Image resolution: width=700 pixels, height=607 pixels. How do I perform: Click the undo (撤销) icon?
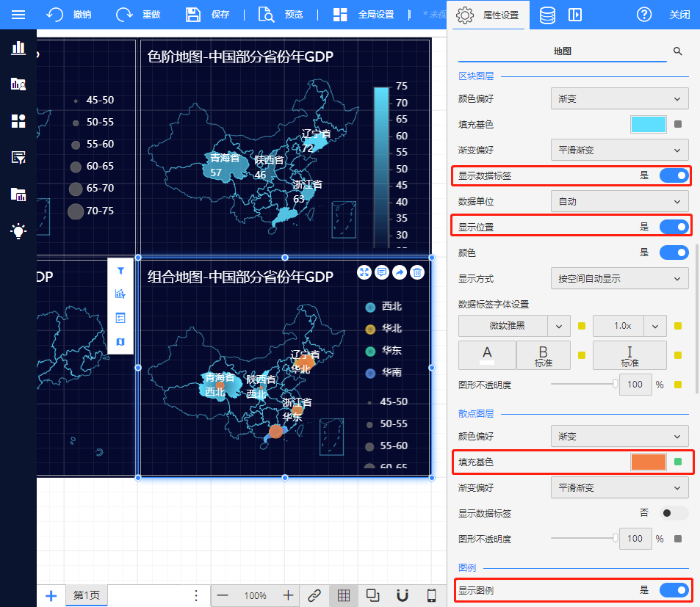(x=54, y=15)
